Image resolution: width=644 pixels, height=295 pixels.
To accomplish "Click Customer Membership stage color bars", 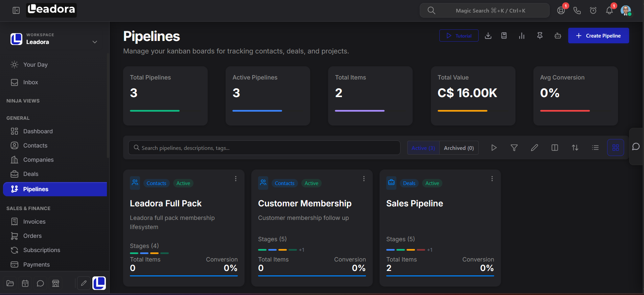I will 277,250.
